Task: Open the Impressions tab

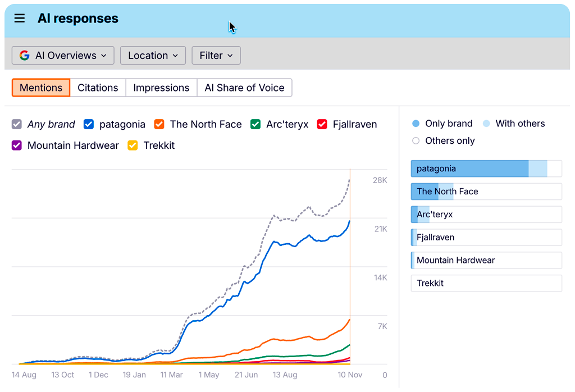Action: coord(161,88)
